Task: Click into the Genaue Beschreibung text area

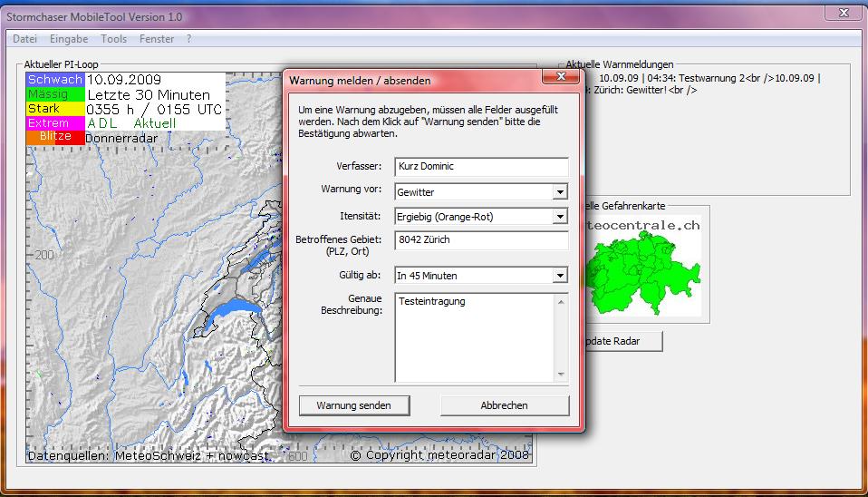Action: [x=474, y=337]
